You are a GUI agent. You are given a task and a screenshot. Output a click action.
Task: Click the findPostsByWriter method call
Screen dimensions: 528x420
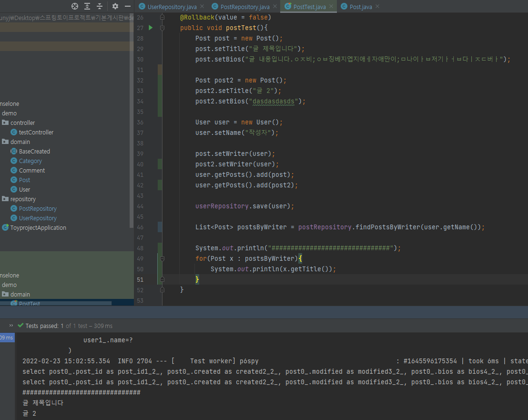[x=387, y=227]
